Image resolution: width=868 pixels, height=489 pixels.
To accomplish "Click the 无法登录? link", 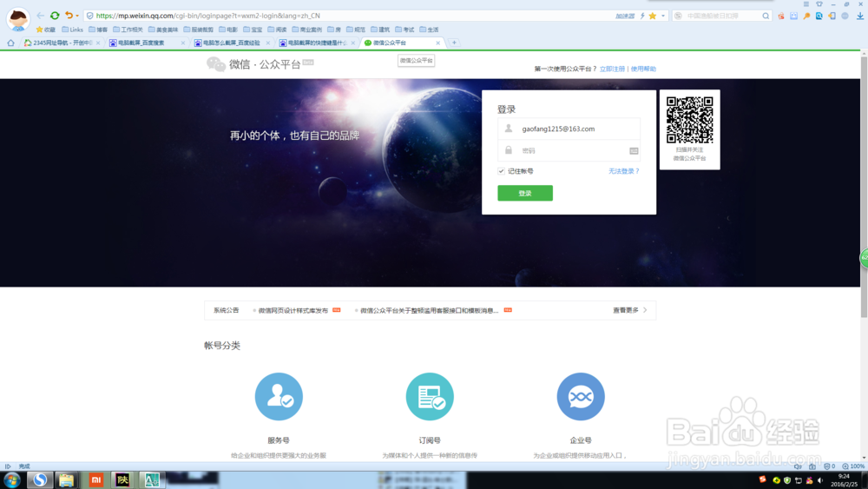I will [x=624, y=171].
